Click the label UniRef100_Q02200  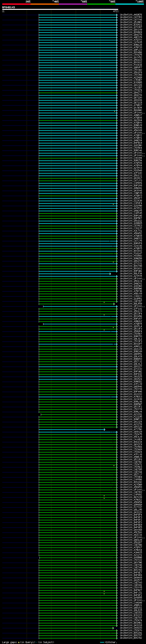(131, 395)
